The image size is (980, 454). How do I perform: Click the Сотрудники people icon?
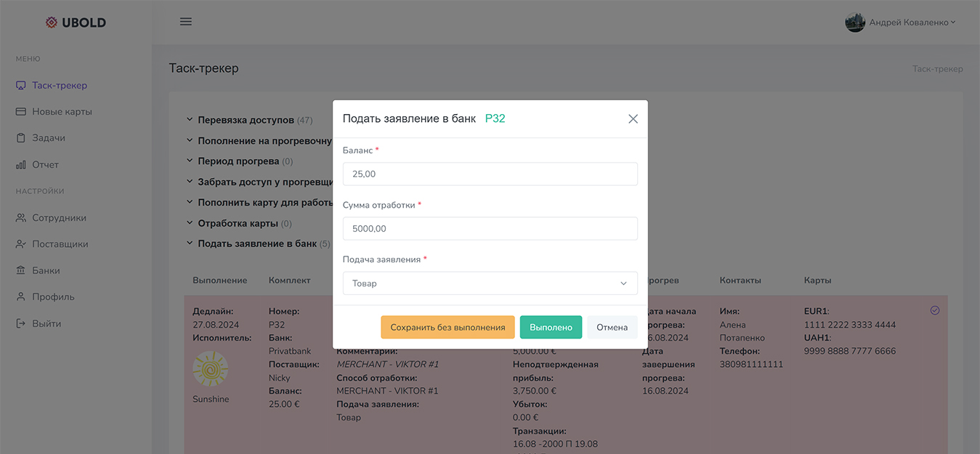[21, 218]
